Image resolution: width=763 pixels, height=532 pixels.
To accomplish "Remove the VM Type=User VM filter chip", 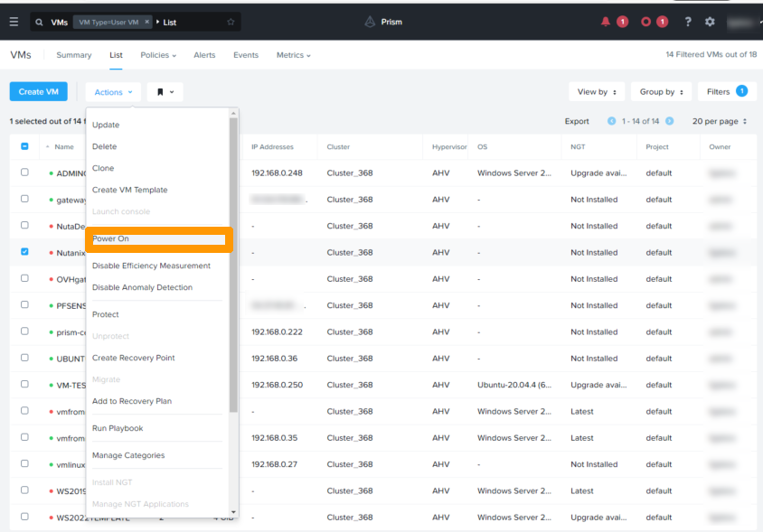I will tap(147, 22).
